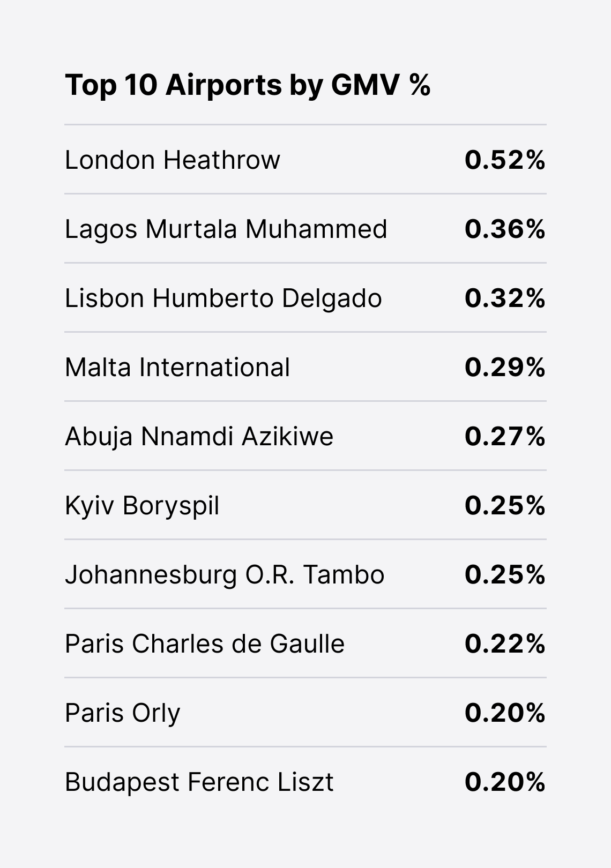611x868 pixels.
Task: Click the 0.25% value for Kyiv Boryspil
Action: pyautogui.click(x=505, y=505)
